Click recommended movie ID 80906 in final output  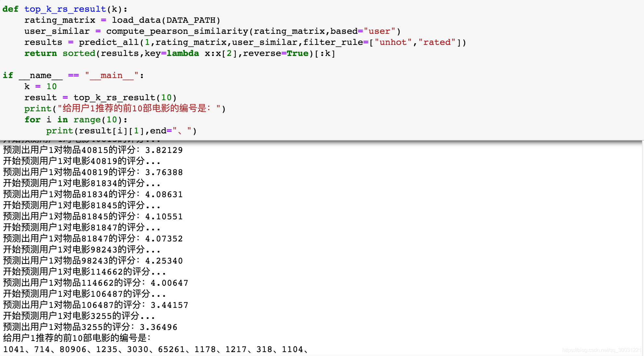click(73, 349)
